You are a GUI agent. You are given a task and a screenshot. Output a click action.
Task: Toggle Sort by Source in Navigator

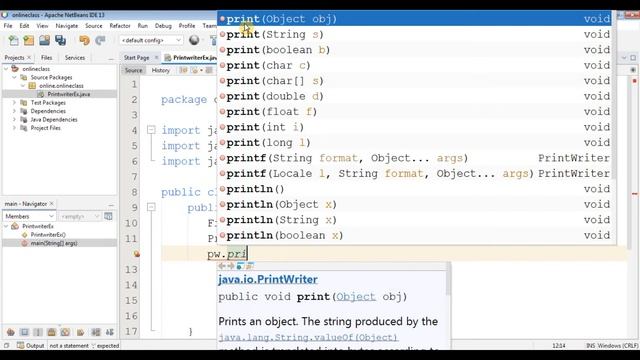[x=110, y=332]
